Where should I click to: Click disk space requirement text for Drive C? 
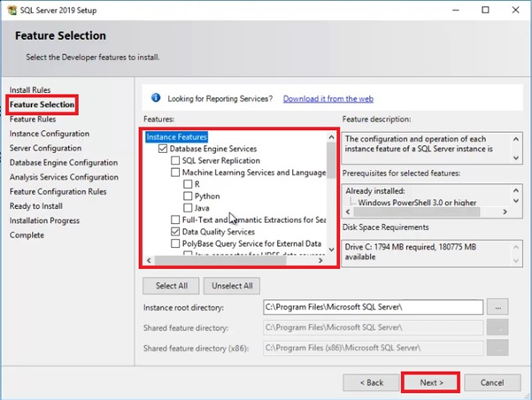coord(411,251)
